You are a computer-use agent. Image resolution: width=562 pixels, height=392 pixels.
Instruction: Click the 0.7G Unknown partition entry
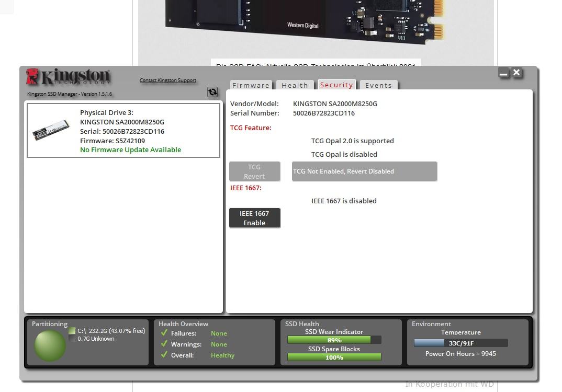coord(96,339)
